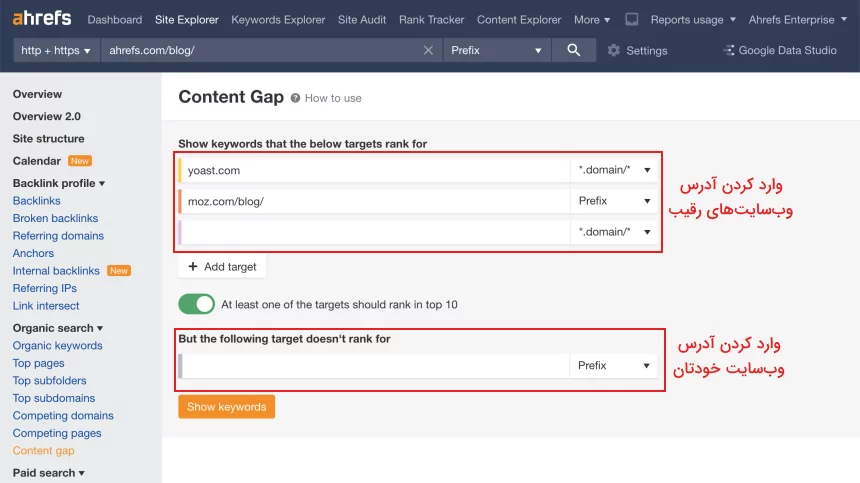Open Settings gear icon
This screenshot has height=483, width=860.
coord(614,51)
